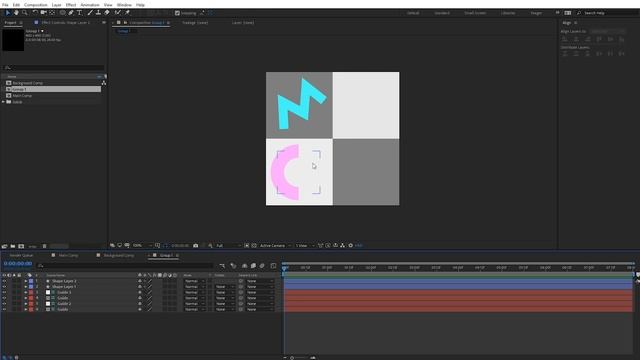Switch to the Default workspace
Screen dimensions: 640x360
(x=413, y=13)
